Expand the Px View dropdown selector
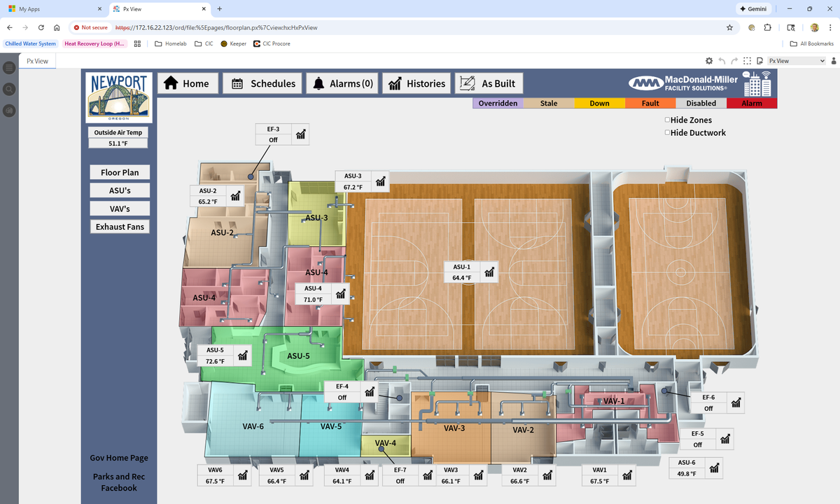 [797, 61]
